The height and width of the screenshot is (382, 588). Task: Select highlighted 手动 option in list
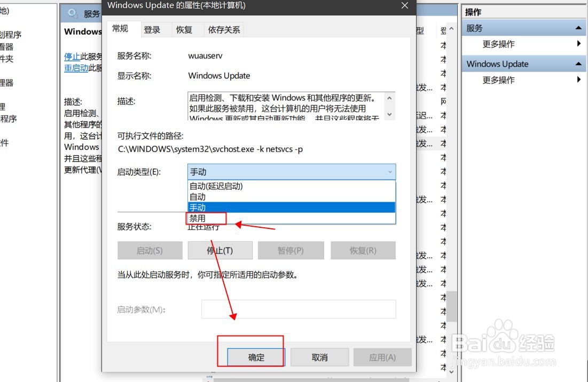coord(292,207)
